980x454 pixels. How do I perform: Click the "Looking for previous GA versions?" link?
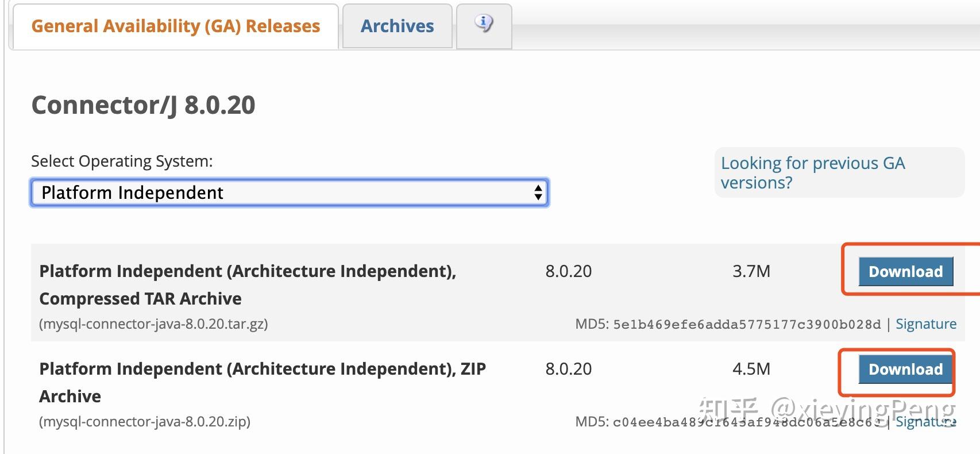[812, 172]
